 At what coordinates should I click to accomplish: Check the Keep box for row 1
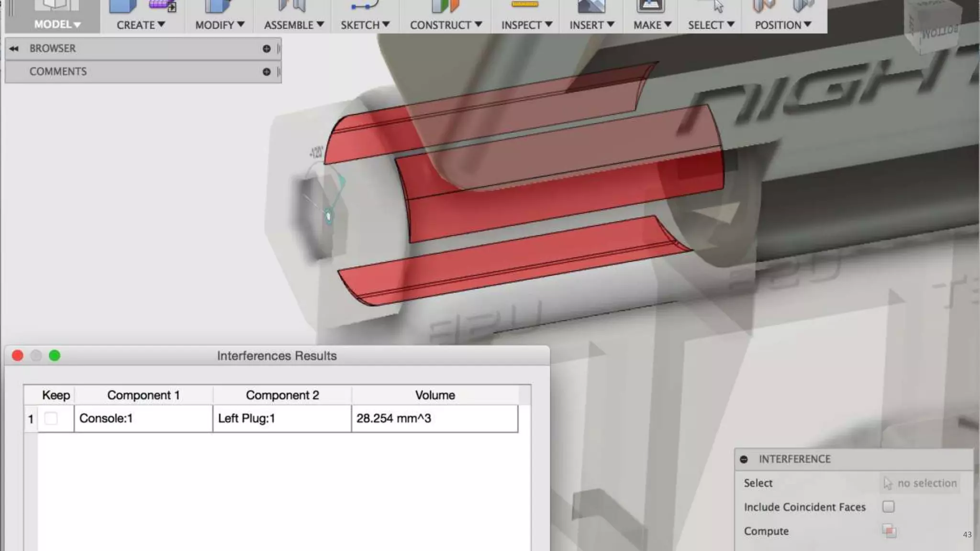point(51,419)
